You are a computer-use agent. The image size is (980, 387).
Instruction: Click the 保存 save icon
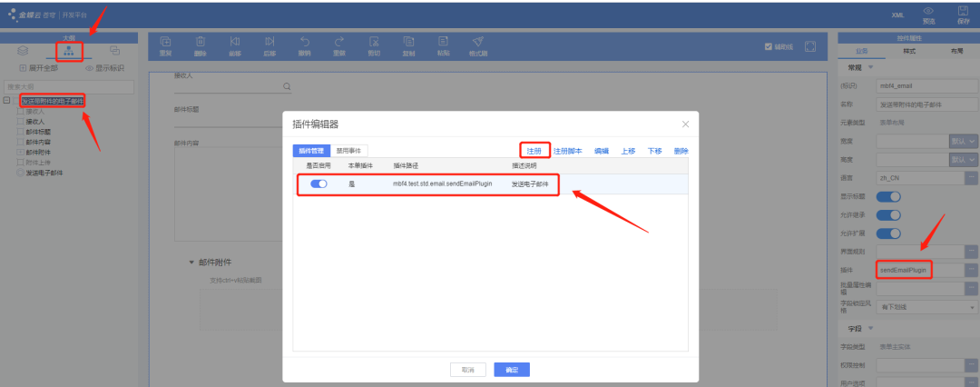coord(963,11)
